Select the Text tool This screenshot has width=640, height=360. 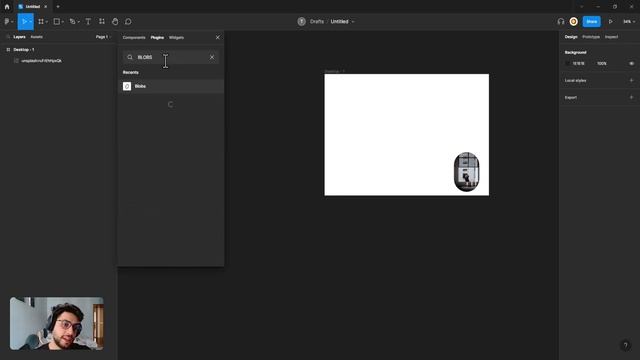point(88,22)
